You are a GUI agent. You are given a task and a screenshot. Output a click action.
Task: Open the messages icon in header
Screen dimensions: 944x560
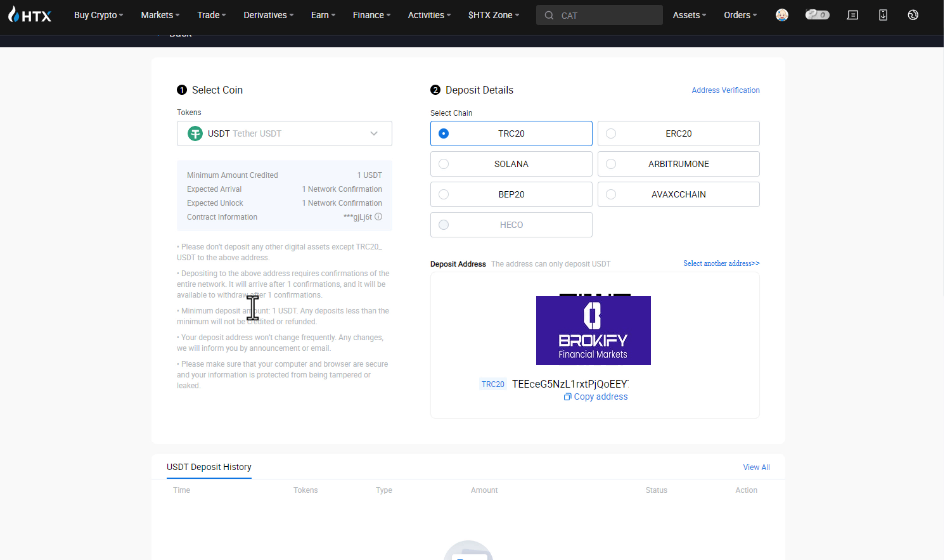(852, 15)
